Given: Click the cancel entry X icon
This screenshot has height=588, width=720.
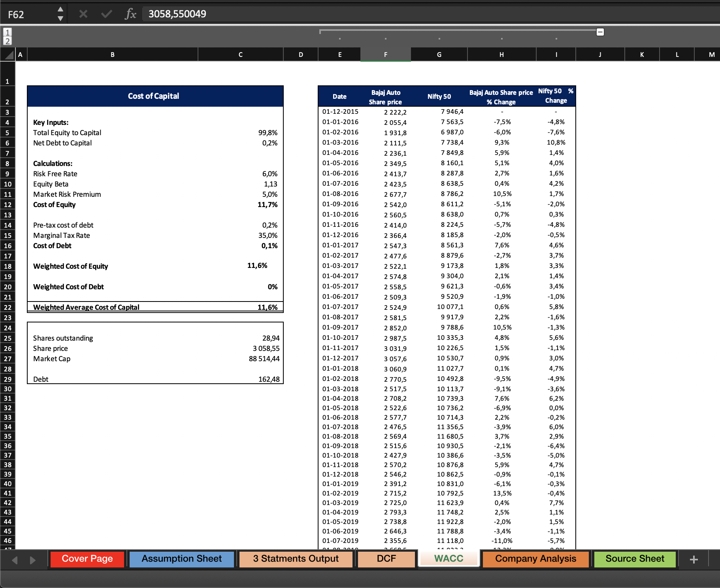Looking at the screenshot, I should 83,14.
